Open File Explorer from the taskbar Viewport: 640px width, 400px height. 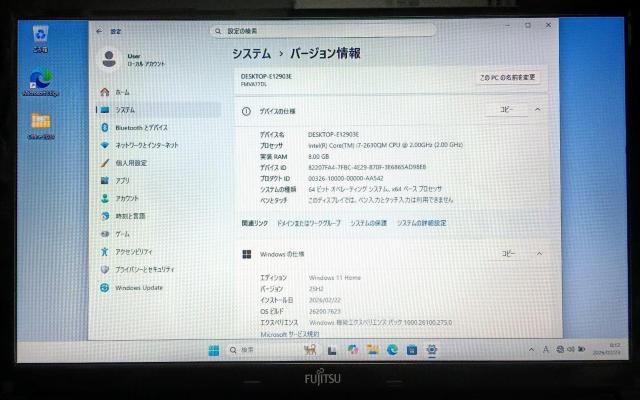coord(373,350)
